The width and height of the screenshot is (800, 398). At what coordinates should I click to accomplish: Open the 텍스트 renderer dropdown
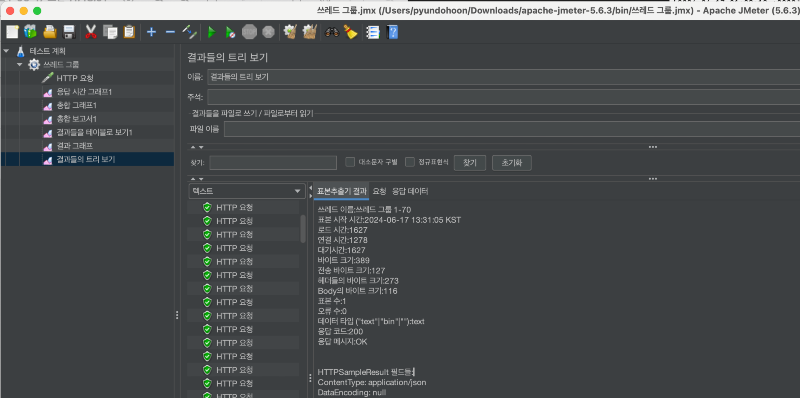[x=246, y=191]
